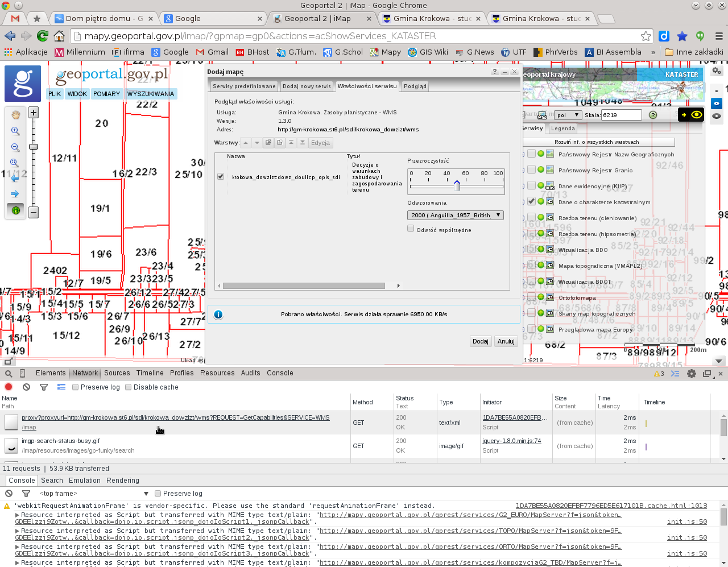728x567 pixels.
Task: Clear the network log
Action: pos(26,387)
